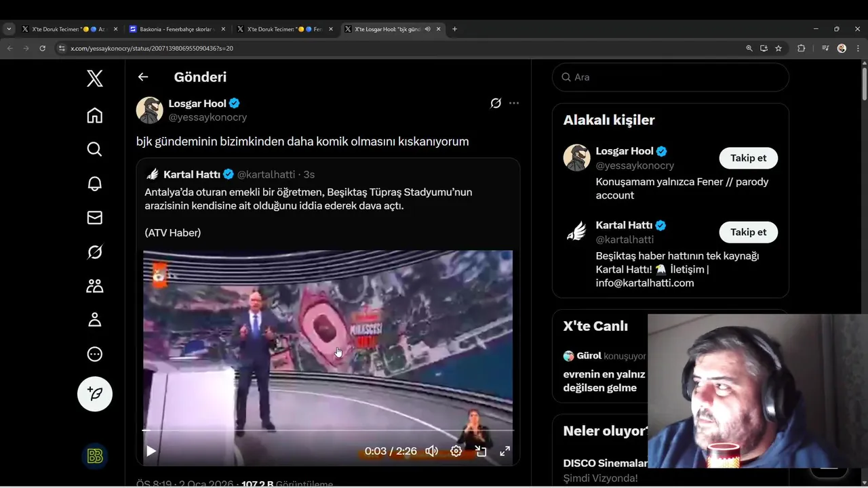This screenshot has width=868, height=488.
Task: Open zoom magnifier icon in address bar
Action: pyautogui.click(x=749, y=48)
